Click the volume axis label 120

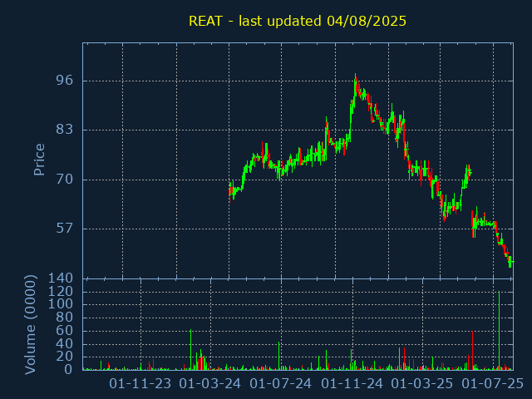click(61, 292)
